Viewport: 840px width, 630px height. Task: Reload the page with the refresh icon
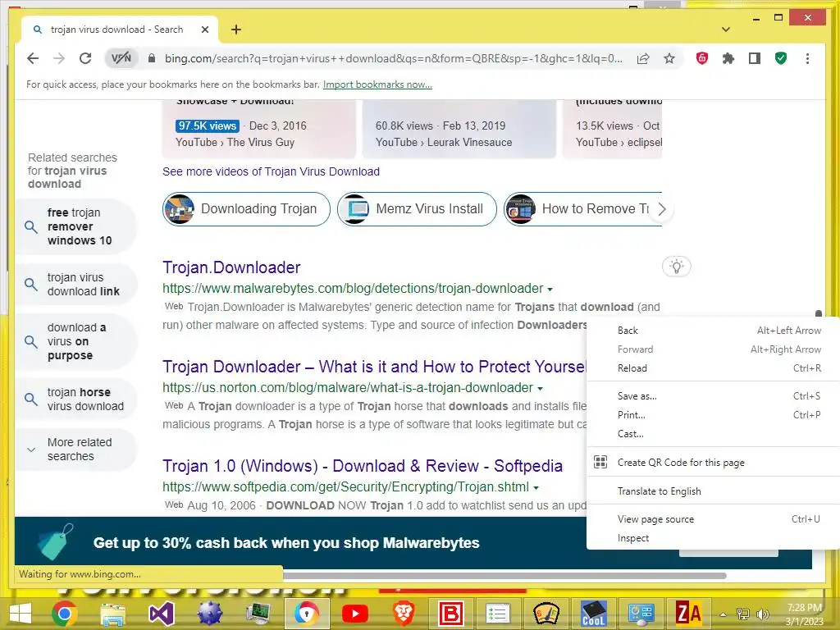click(85, 58)
